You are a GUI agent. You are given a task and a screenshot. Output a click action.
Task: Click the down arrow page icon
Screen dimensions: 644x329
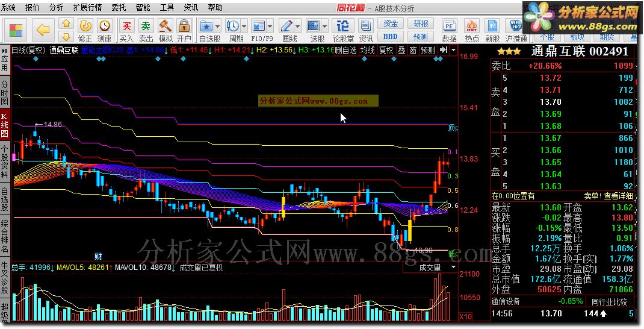pyautogui.click(x=66, y=37)
